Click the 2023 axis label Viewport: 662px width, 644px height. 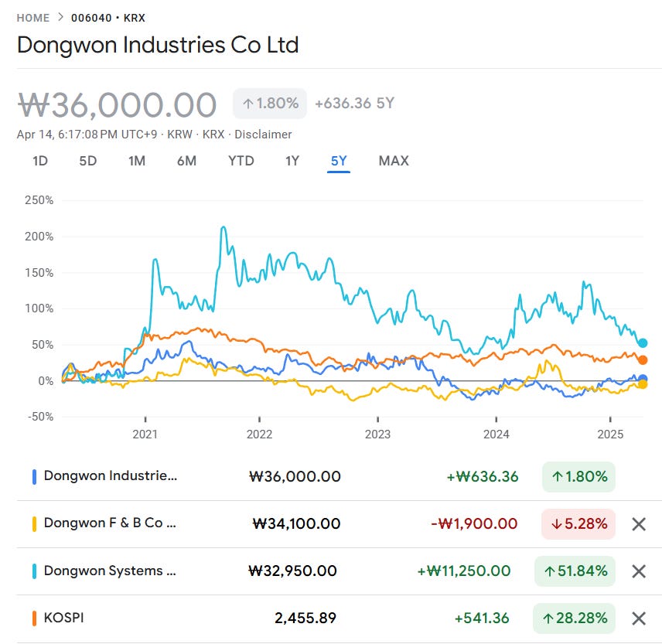377,434
